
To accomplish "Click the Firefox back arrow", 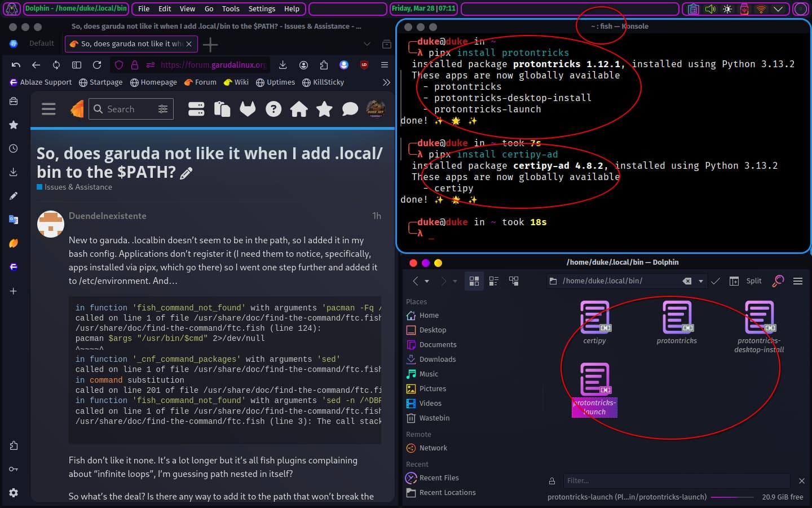I will (36, 65).
